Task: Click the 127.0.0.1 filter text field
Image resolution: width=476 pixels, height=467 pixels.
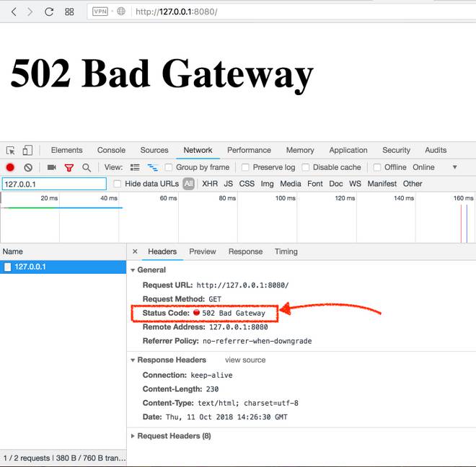Action: [x=54, y=184]
